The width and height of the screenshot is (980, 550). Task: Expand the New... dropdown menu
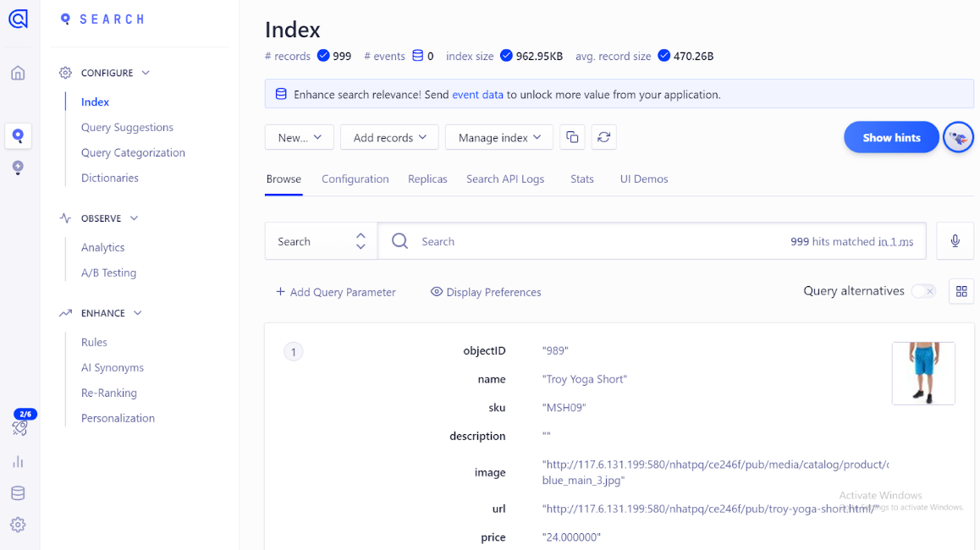pyautogui.click(x=300, y=137)
